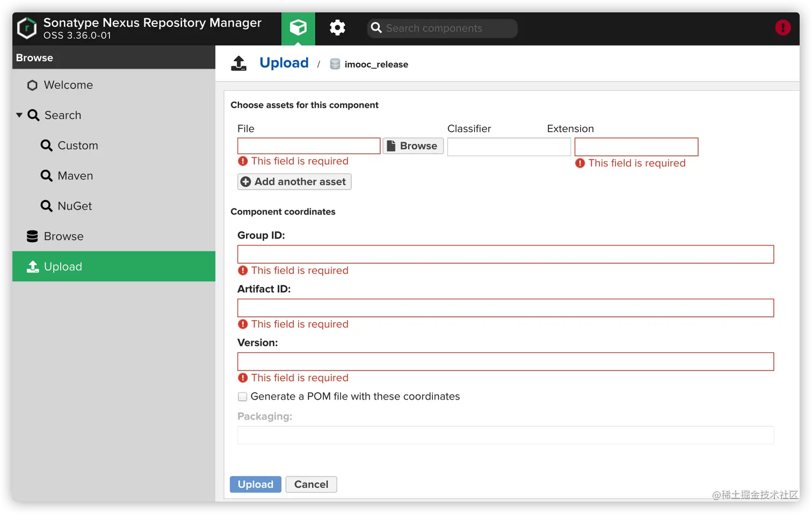The width and height of the screenshot is (812, 514).
Task: Click the magnifier icon in the search bar
Action: 376,28
